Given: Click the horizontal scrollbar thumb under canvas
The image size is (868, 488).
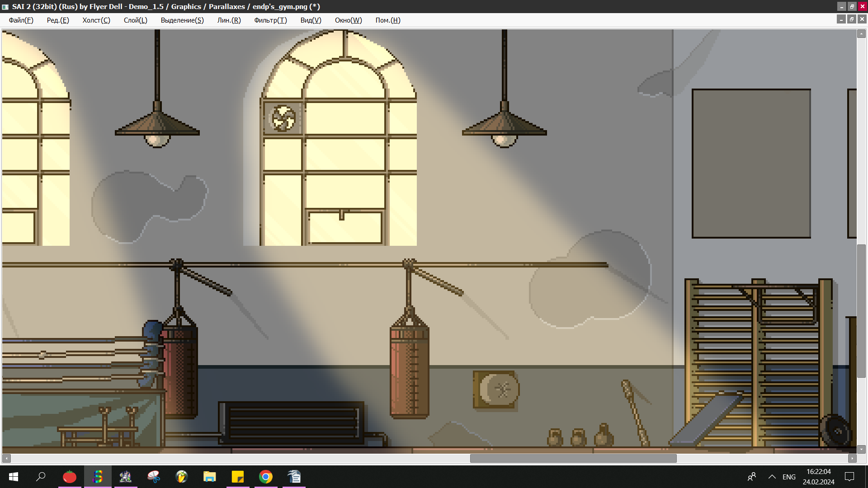Looking at the screenshot, I should coord(573,458).
